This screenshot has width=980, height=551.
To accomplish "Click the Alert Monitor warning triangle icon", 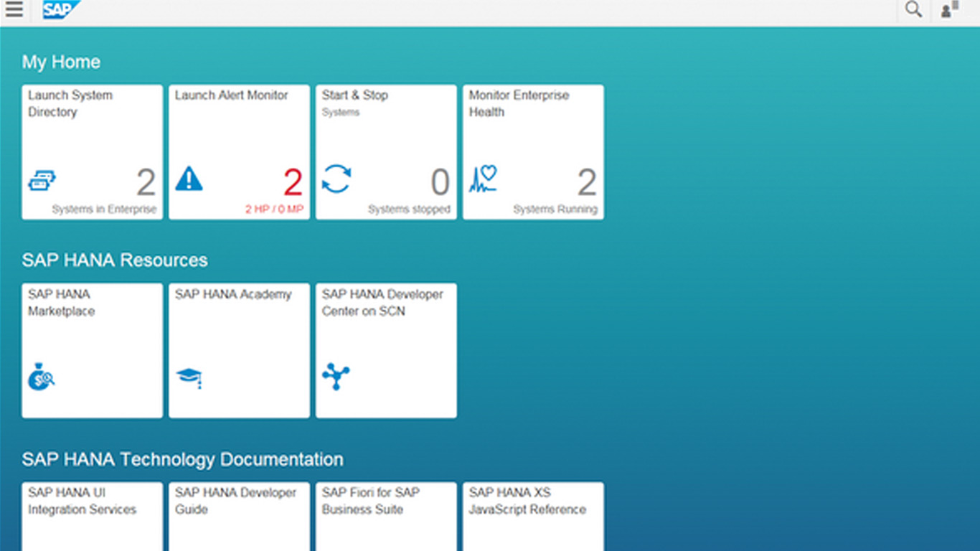I will pyautogui.click(x=189, y=179).
